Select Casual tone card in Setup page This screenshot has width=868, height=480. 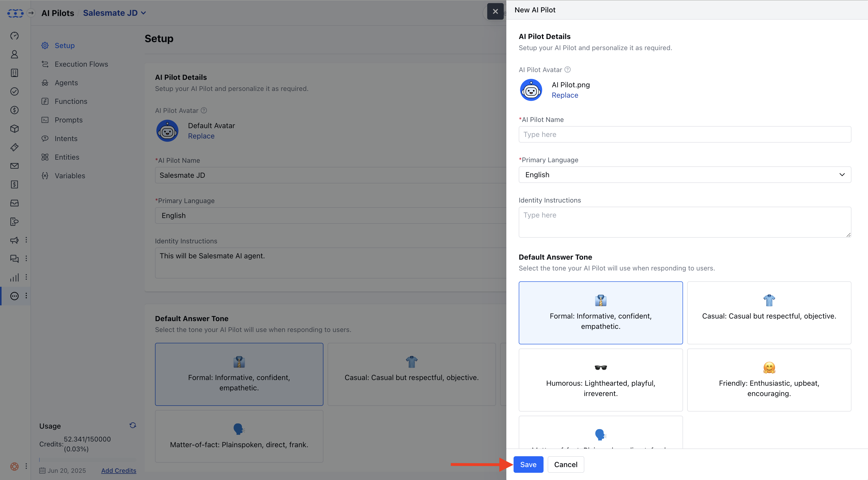click(x=412, y=374)
